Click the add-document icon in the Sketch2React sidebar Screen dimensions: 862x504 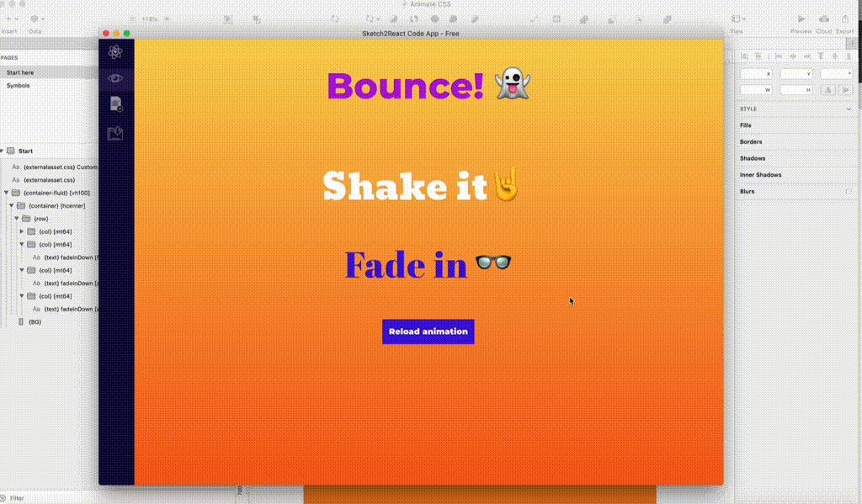[115, 104]
